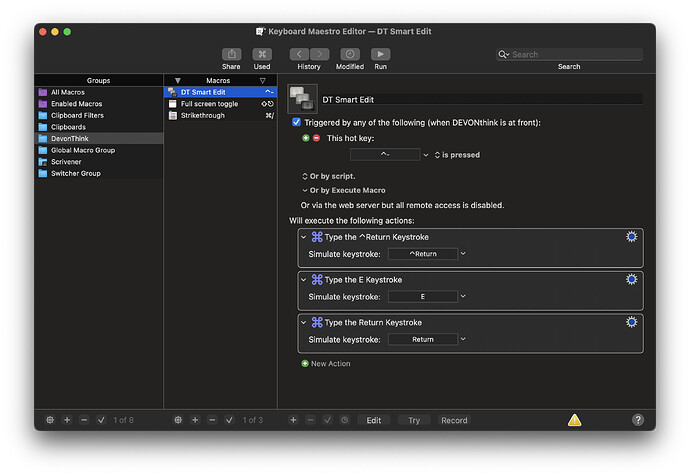The width and height of the screenshot is (690, 475).
Task: Open gear menu for Return Keystroke action
Action: [x=631, y=322]
